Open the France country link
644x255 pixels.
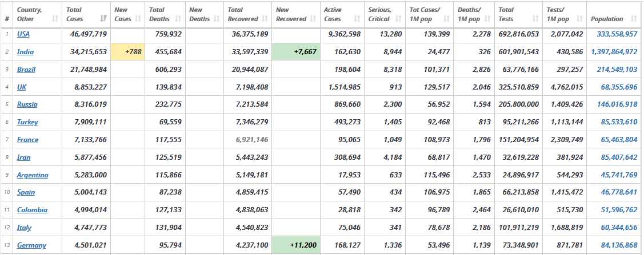27,139
